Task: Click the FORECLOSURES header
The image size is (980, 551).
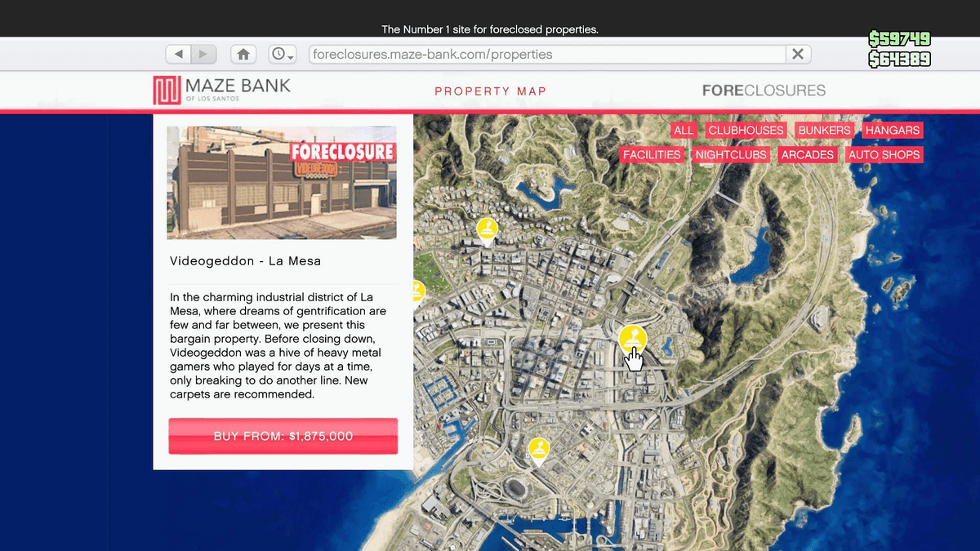Action: (763, 91)
